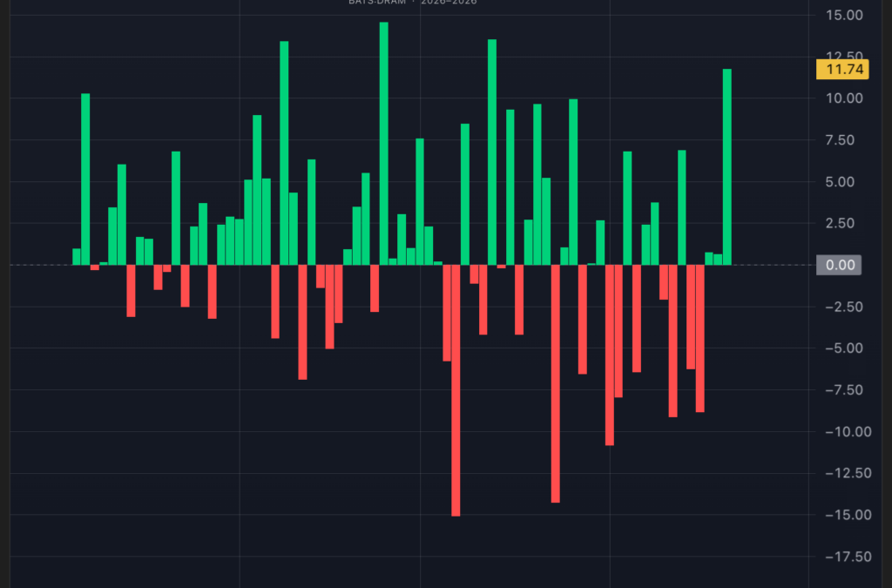Select the 7.50 price axis label

tap(840, 140)
